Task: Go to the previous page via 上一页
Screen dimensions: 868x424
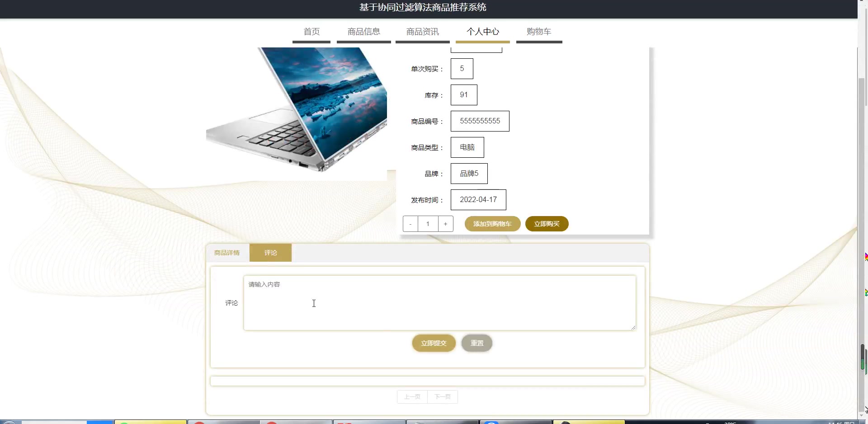Action: (412, 396)
